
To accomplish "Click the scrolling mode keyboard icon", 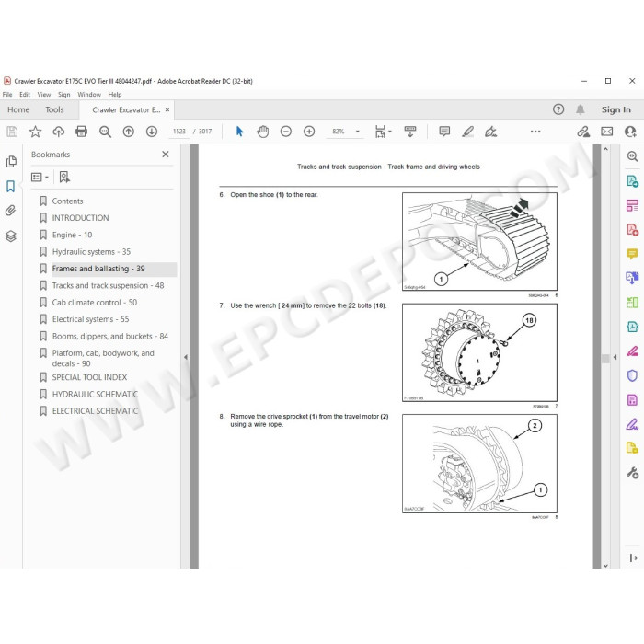I will click(410, 132).
